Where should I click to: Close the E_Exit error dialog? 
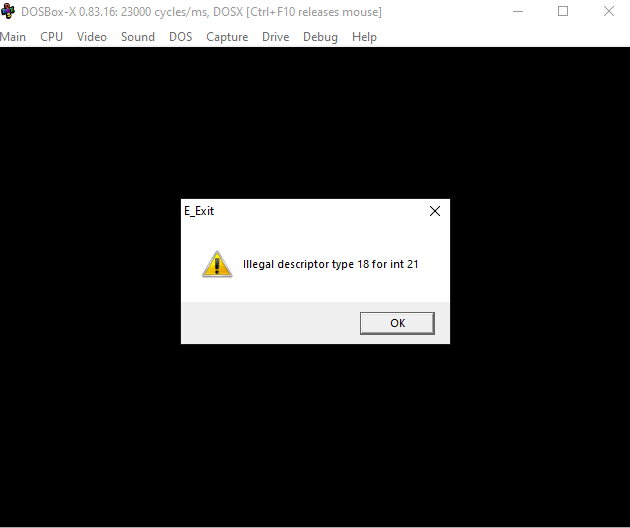(x=435, y=211)
